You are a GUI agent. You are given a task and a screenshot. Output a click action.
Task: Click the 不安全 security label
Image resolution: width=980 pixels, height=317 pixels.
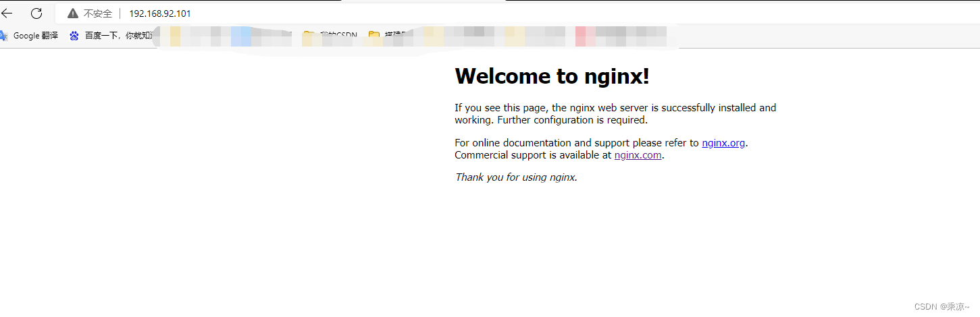(98, 13)
